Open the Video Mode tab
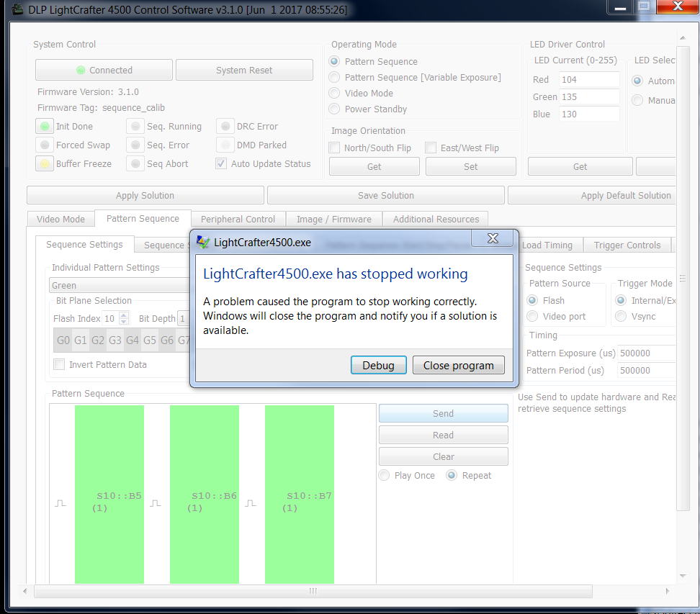Image resolution: width=700 pixels, height=614 pixels. click(60, 219)
